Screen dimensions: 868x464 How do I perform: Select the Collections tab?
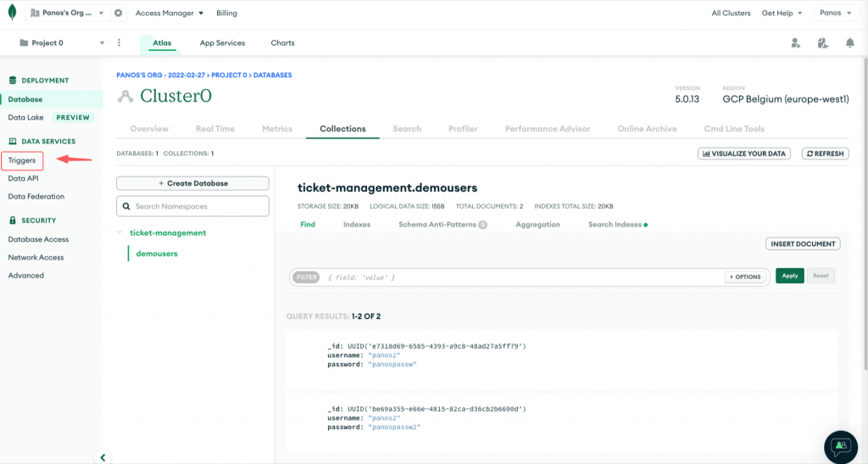(342, 128)
